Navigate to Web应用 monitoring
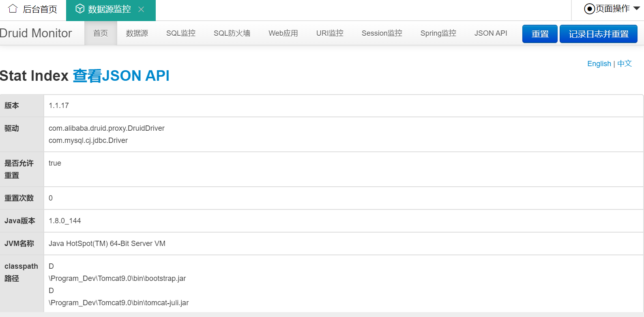 tap(283, 33)
